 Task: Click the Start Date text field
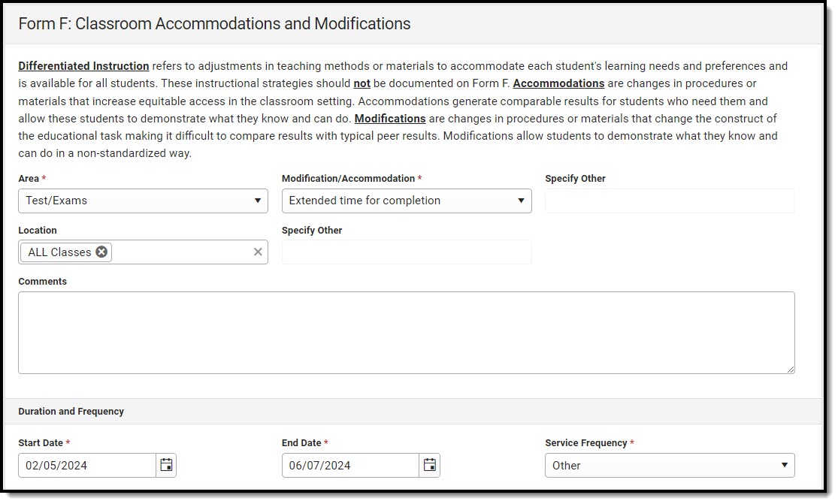point(86,465)
